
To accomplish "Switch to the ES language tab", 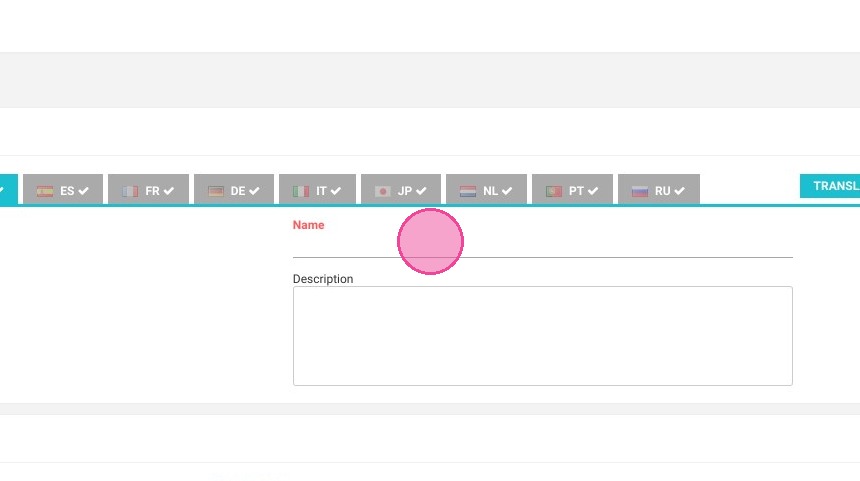I will coord(63,189).
